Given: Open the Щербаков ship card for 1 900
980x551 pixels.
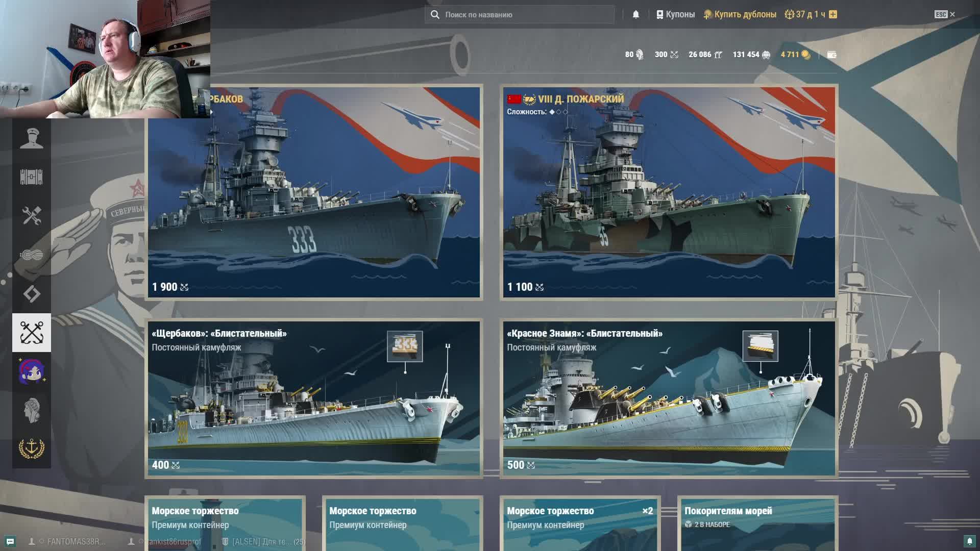Looking at the screenshot, I should pyautogui.click(x=313, y=192).
